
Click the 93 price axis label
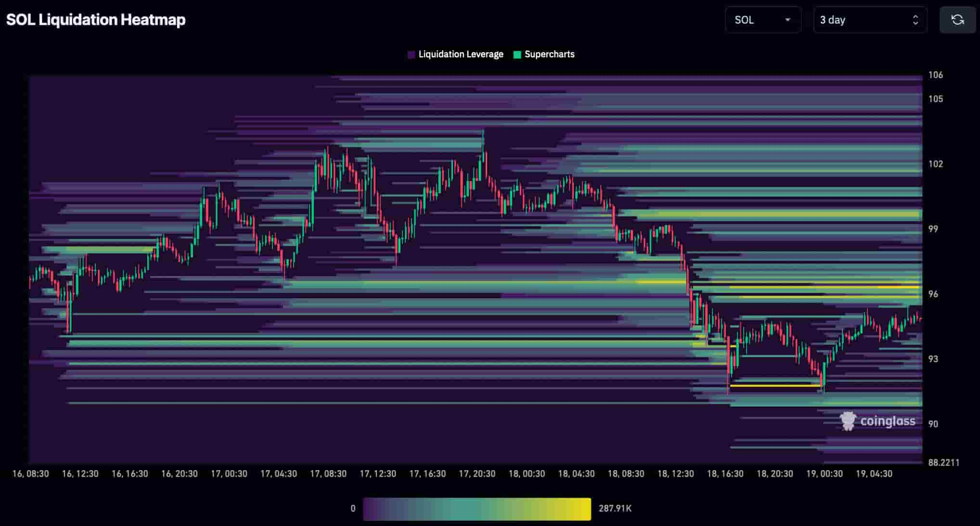click(x=933, y=359)
